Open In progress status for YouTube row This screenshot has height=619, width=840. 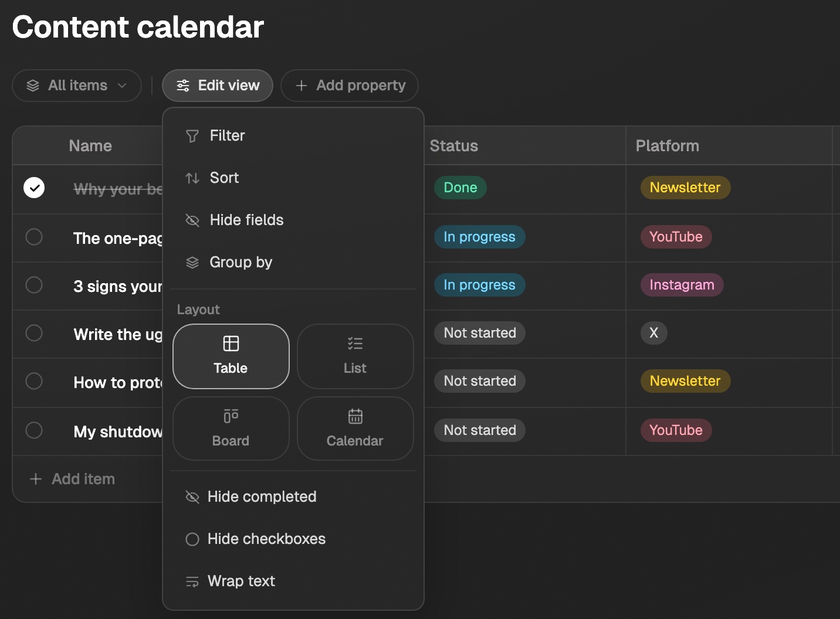point(479,237)
